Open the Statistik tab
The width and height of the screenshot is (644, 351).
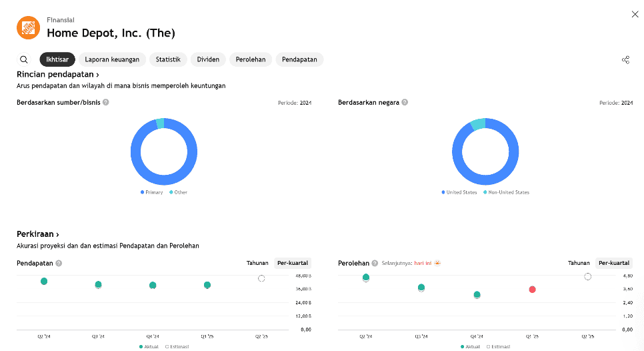point(168,59)
